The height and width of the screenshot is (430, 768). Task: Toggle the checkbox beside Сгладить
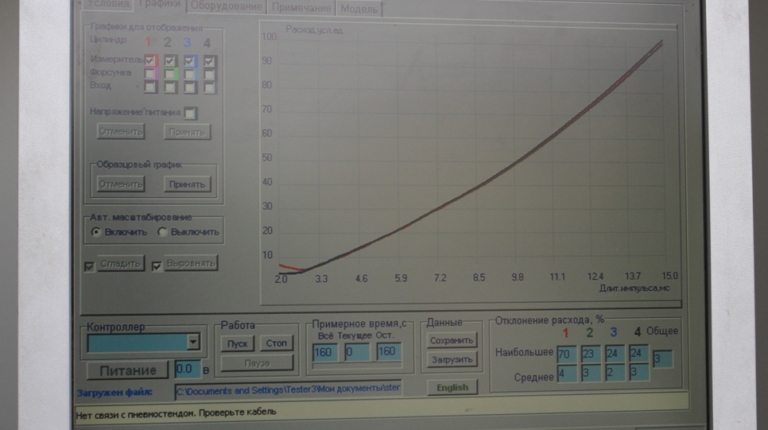(90, 265)
